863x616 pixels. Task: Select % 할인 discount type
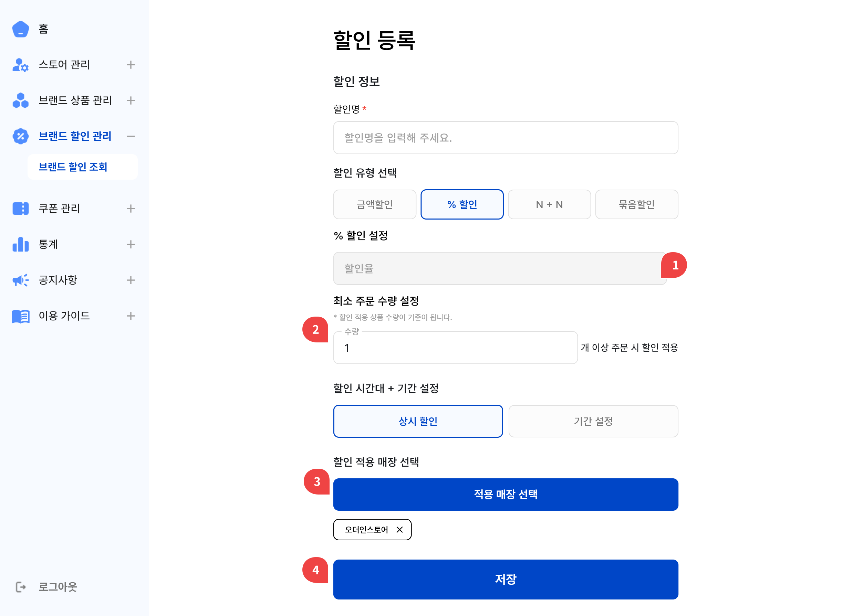tap(462, 204)
